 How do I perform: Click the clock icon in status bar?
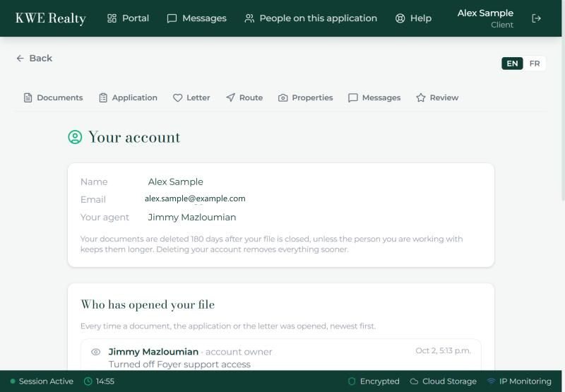[x=88, y=381]
